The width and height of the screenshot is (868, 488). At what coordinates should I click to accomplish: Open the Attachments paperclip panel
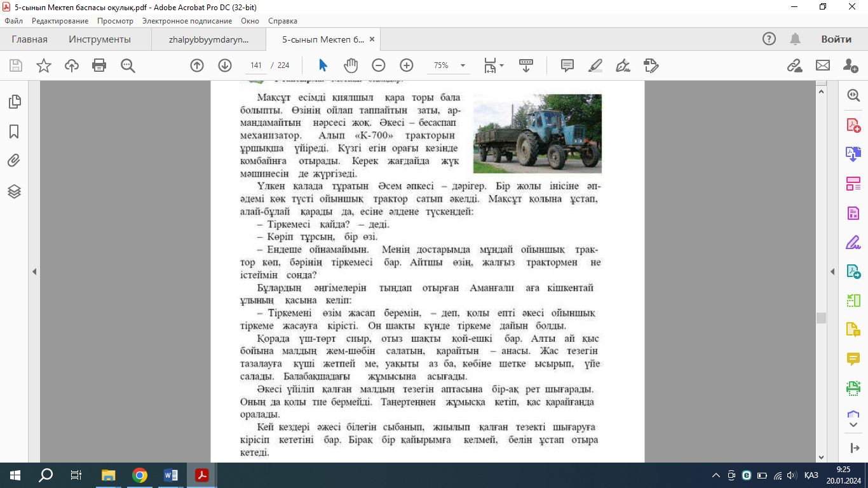pyautogui.click(x=14, y=161)
